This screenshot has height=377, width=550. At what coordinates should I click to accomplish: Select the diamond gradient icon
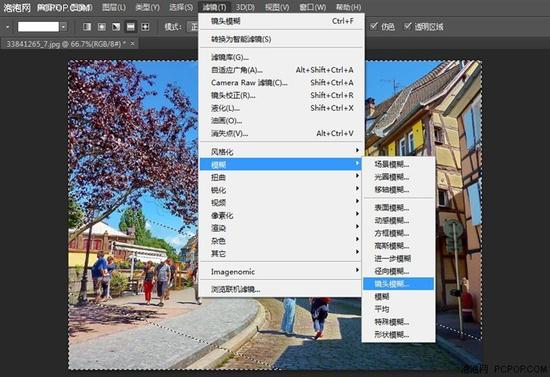(x=145, y=27)
